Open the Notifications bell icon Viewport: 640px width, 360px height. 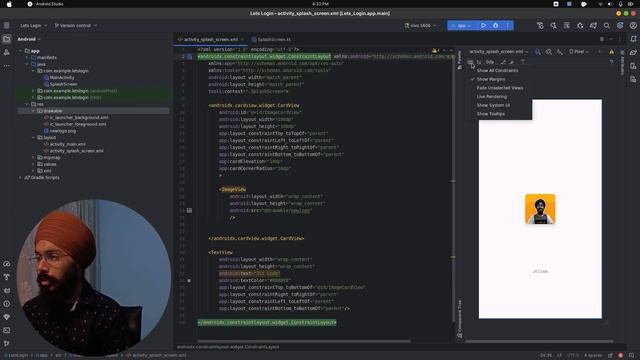pyautogui.click(x=633, y=39)
